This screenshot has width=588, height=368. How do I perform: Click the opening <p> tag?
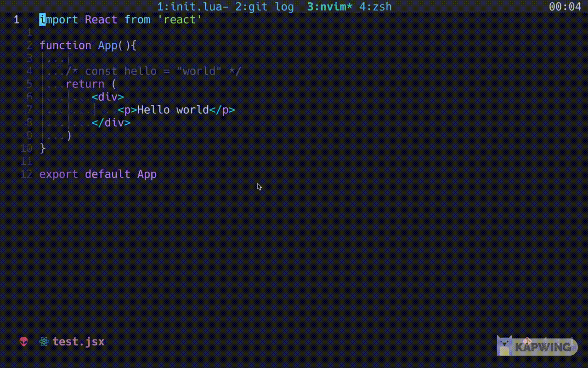click(127, 110)
